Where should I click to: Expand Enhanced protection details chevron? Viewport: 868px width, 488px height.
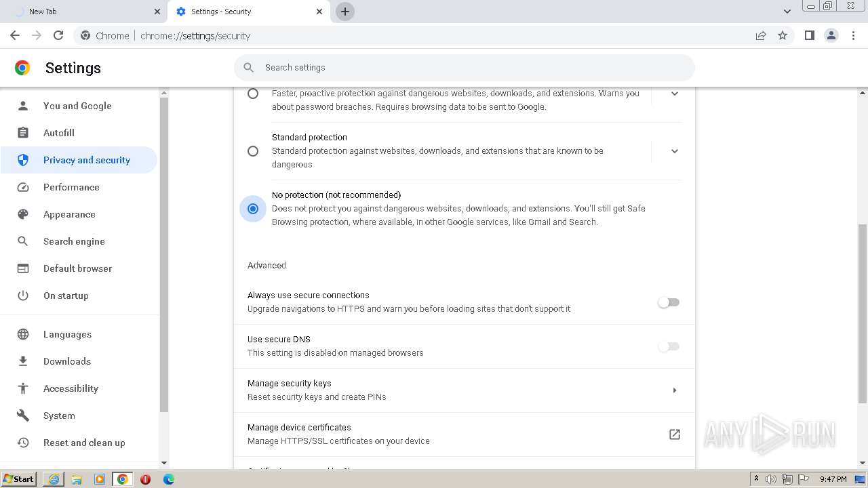675,94
